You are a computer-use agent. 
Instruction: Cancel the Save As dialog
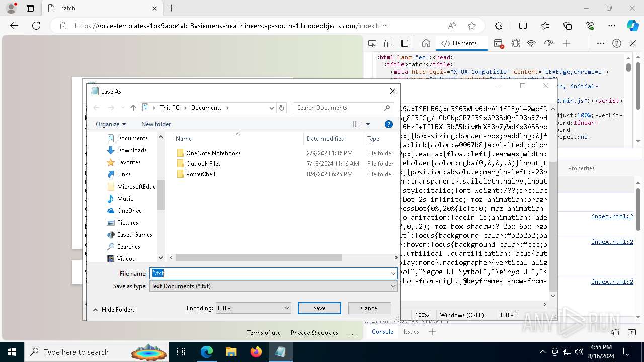point(370,308)
